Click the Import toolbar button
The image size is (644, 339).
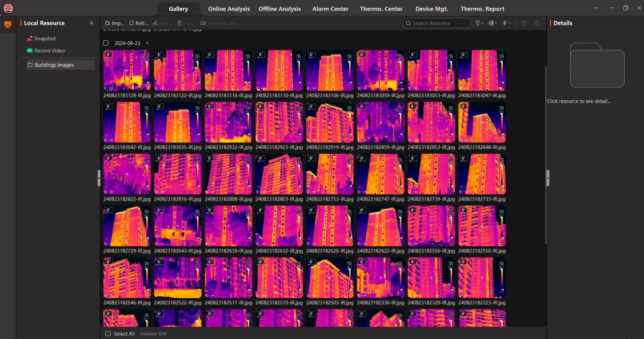115,23
